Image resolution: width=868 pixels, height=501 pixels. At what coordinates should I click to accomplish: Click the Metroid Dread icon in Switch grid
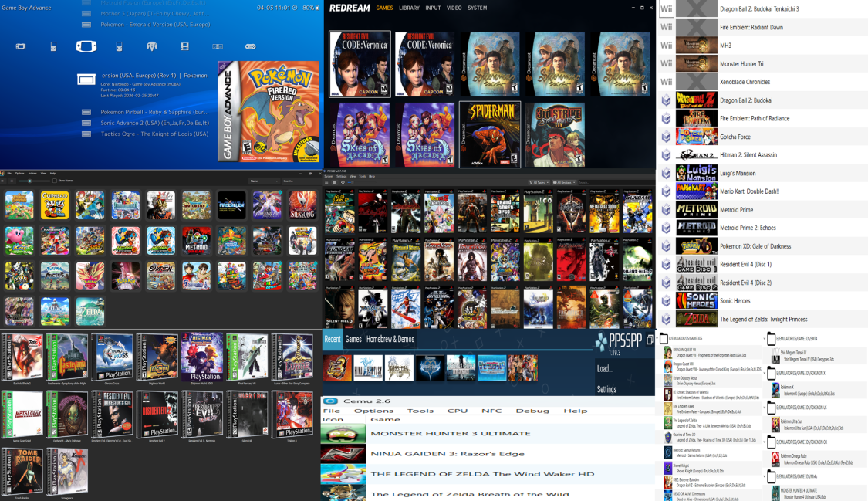[196, 240]
